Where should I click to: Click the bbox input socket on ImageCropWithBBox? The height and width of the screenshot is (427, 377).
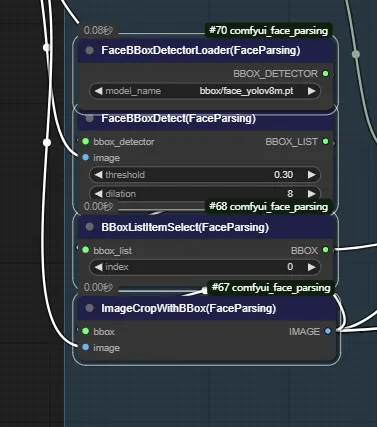pos(86,331)
